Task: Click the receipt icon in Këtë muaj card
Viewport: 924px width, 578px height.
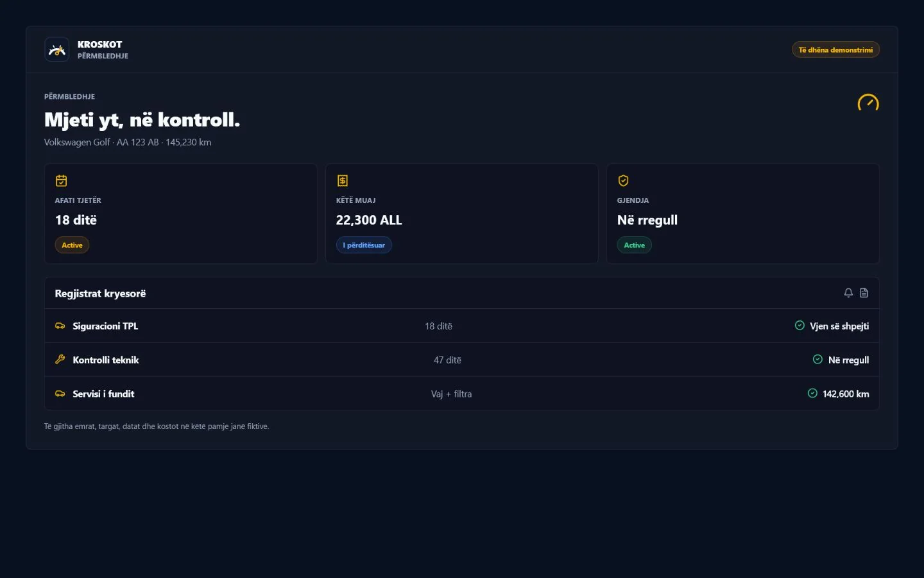Action: tap(343, 180)
